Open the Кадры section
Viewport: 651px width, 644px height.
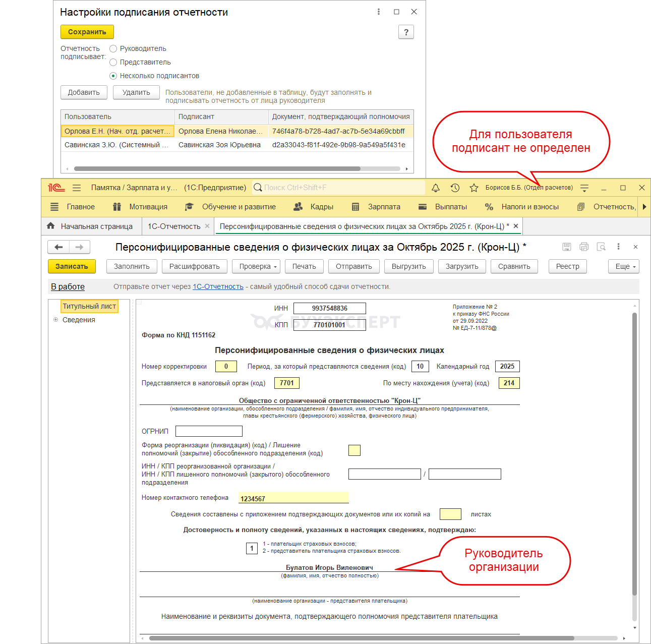pos(322,207)
